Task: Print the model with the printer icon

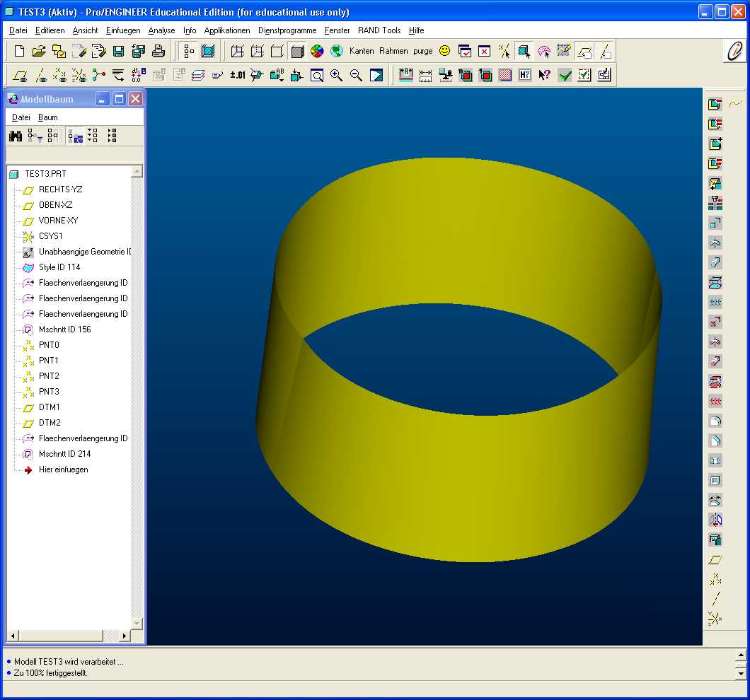Action: pos(158,51)
